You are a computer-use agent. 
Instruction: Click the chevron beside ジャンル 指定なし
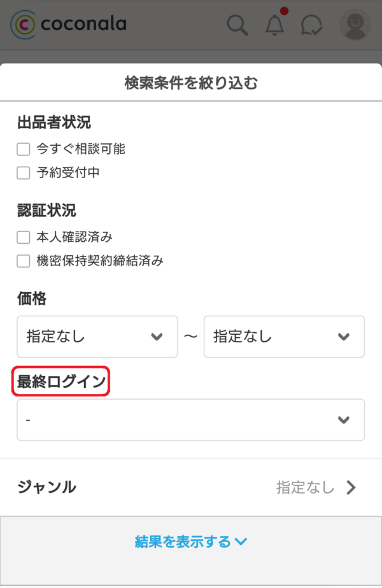point(351,487)
